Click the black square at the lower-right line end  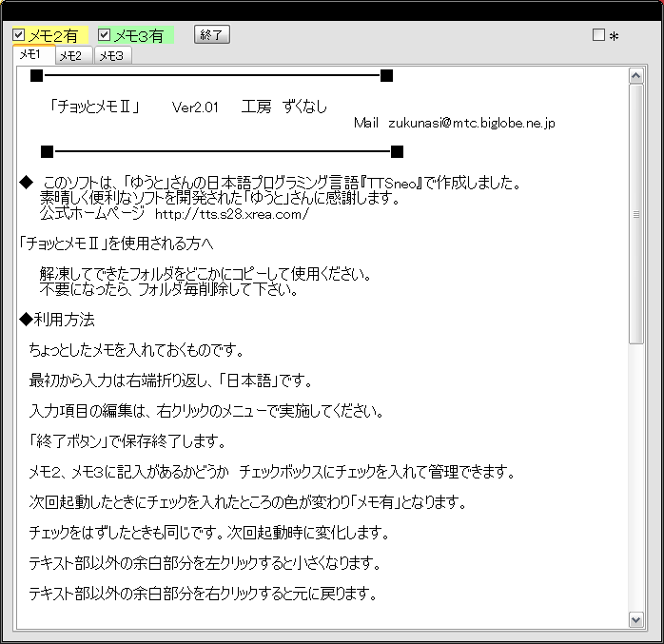pyautogui.click(x=397, y=151)
